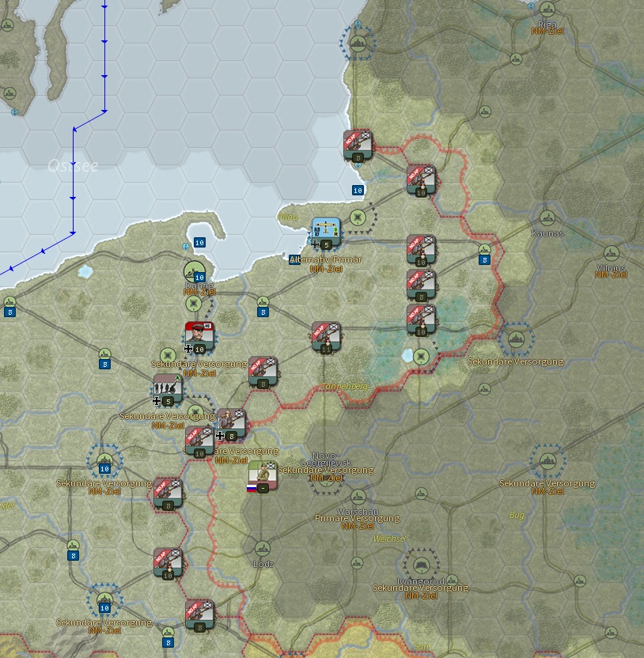Click the Kaunas city icon

click(x=547, y=218)
